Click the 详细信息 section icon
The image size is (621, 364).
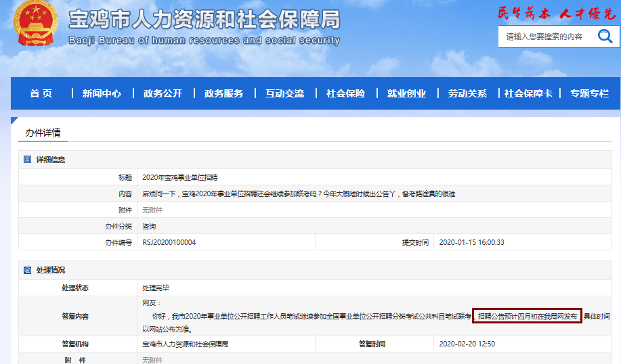pyautogui.click(x=27, y=160)
